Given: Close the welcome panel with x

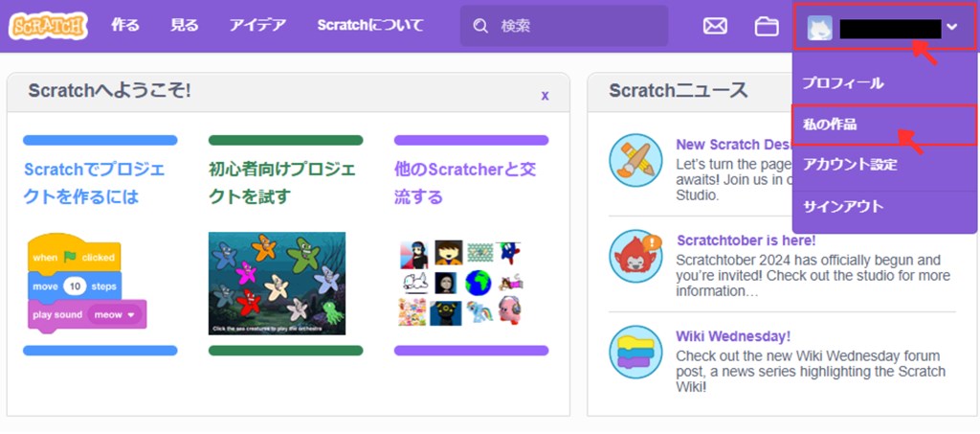Looking at the screenshot, I should (x=545, y=95).
